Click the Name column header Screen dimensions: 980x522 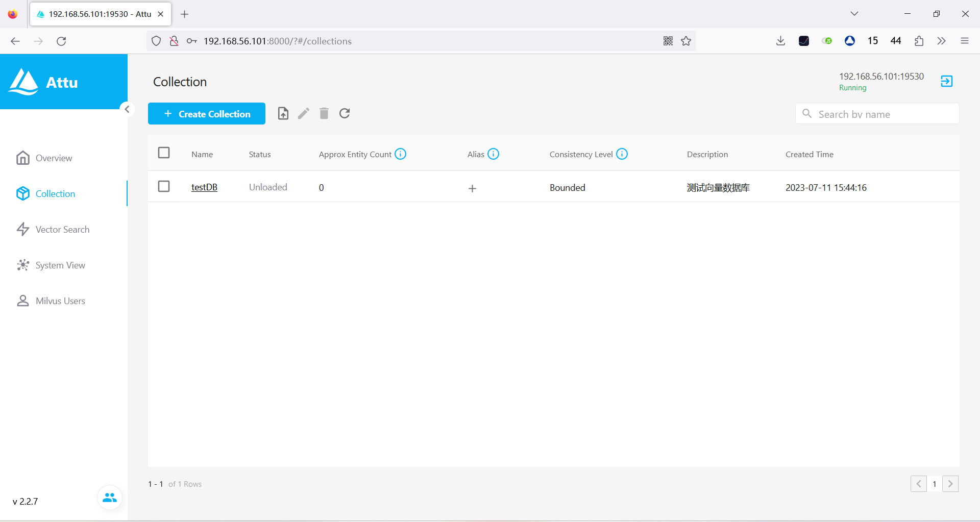pyautogui.click(x=202, y=154)
